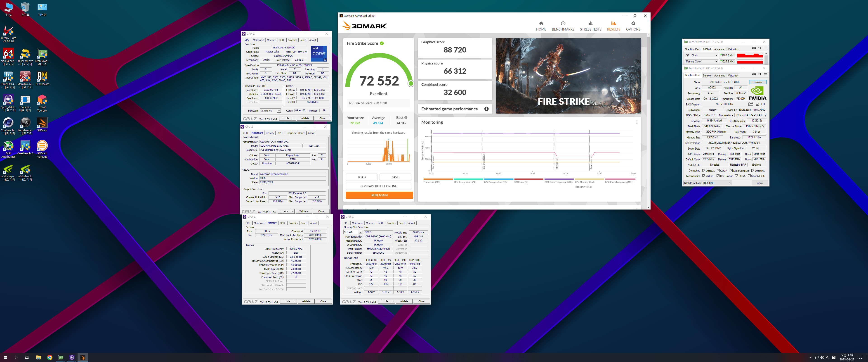Open the 3DMark Vantage desktop shortcut

click(42, 150)
